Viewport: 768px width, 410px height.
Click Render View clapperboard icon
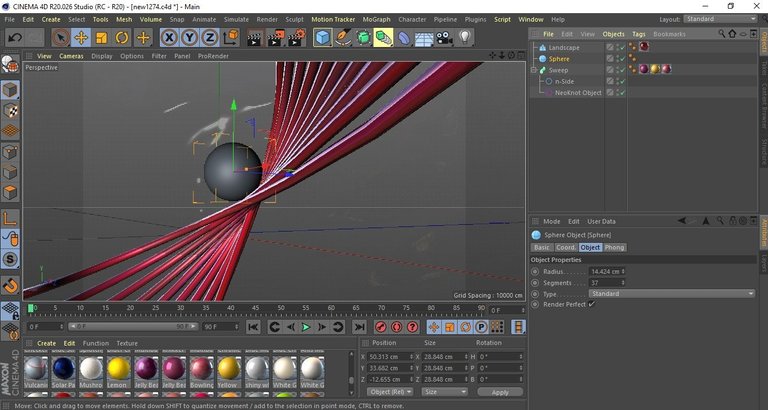click(x=254, y=38)
